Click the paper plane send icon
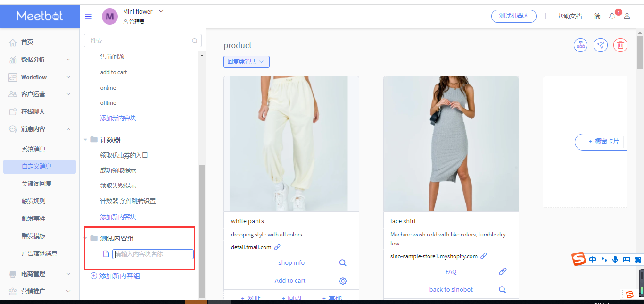644x304 pixels. click(x=600, y=45)
